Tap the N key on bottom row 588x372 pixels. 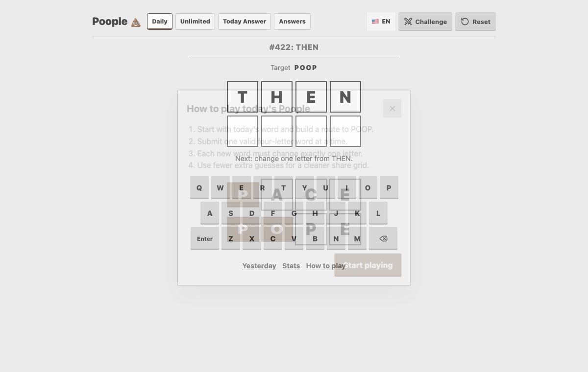336,238
